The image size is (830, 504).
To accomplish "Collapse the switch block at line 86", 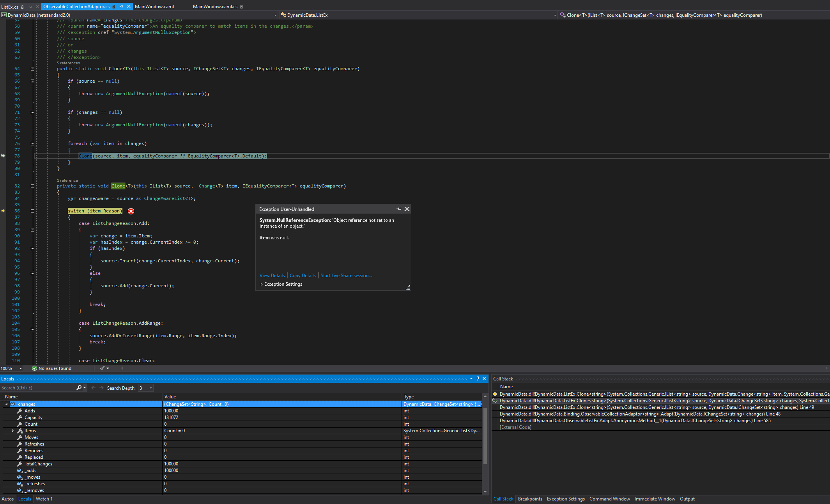I will [x=32, y=211].
